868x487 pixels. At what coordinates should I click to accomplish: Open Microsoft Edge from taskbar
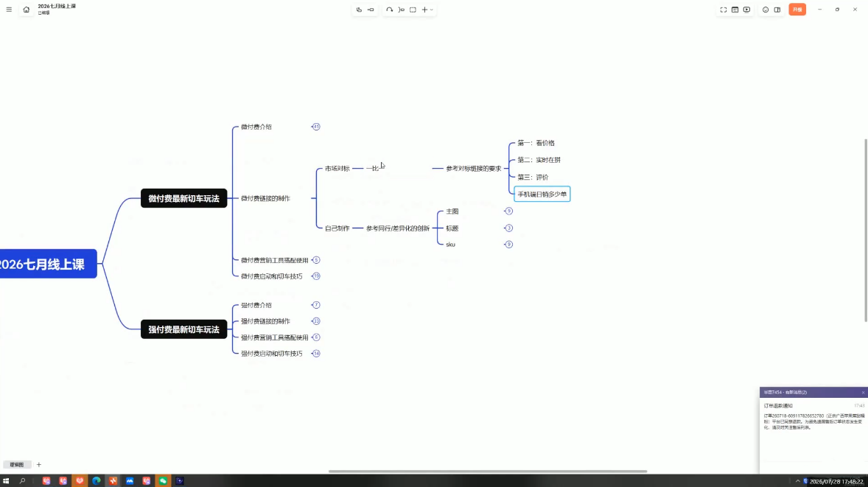(x=97, y=481)
